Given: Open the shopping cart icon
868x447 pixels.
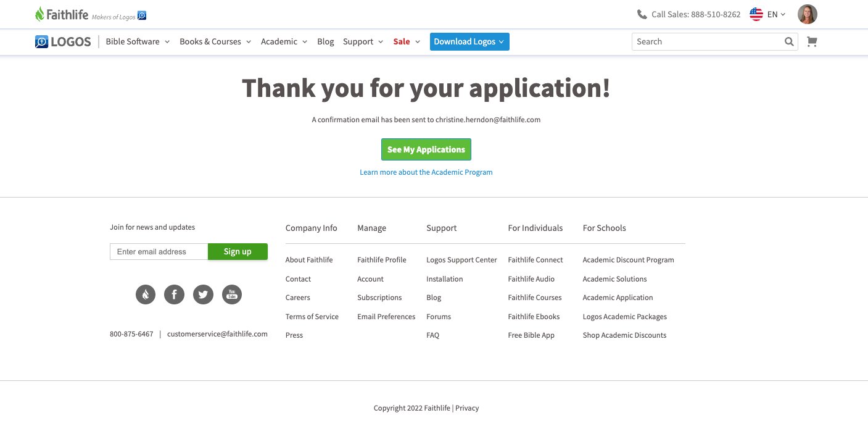Looking at the screenshot, I should [x=812, y=42].
